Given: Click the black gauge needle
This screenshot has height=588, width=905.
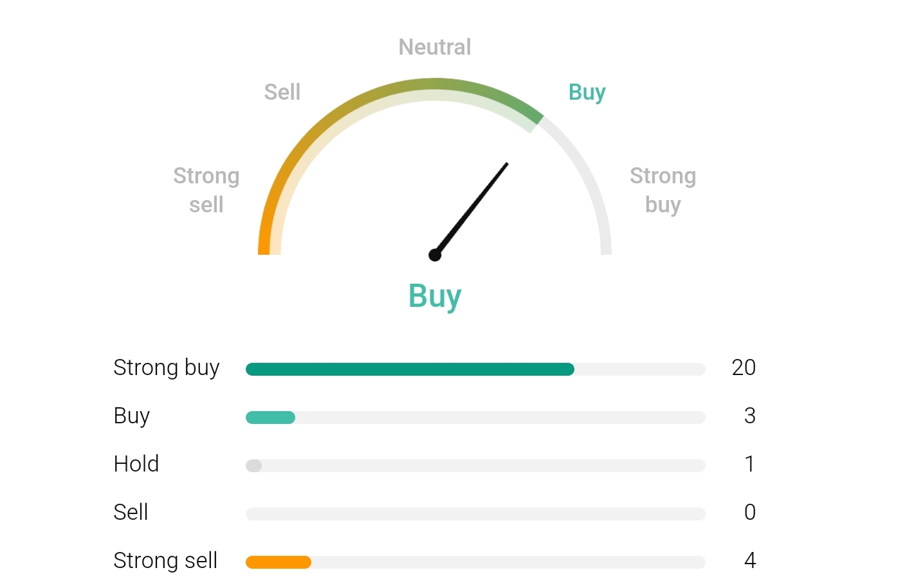Looking at the screenshot, I should click(x=471, y=209).
